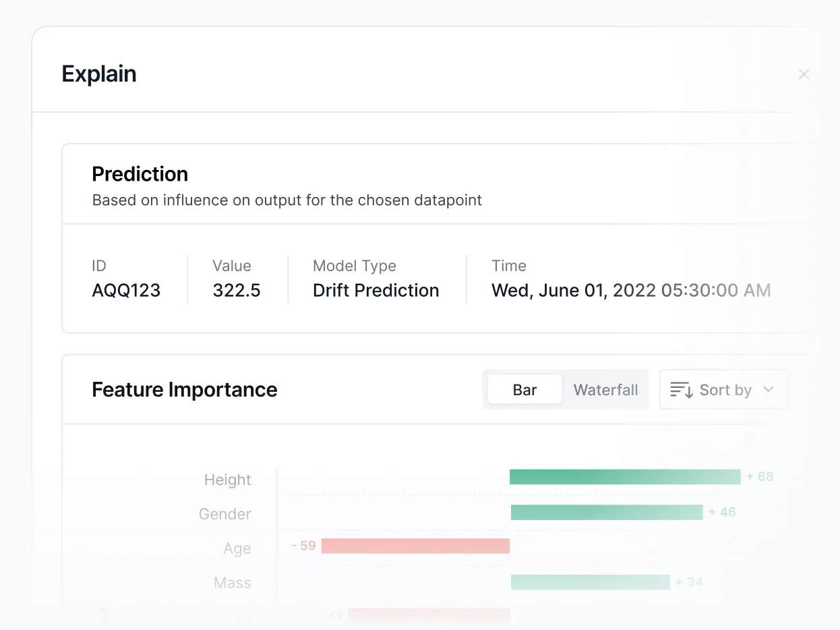Select the Height feature label
Screen dimensions: 840x630
(x=227, y=480)
